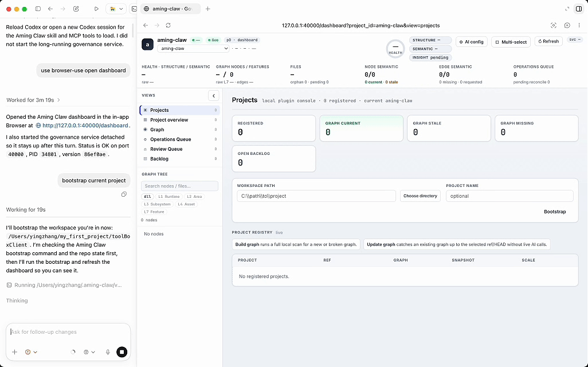This screenshot has width=588, height=367.
Task: Click the Choose directory button
Action: tap(420, 196)
